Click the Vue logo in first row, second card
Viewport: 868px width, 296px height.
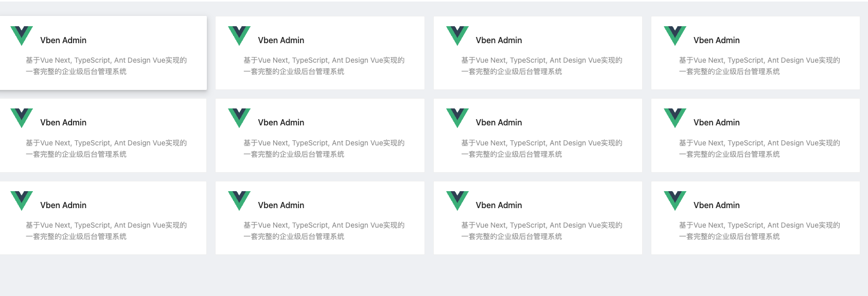click(239, 34)
